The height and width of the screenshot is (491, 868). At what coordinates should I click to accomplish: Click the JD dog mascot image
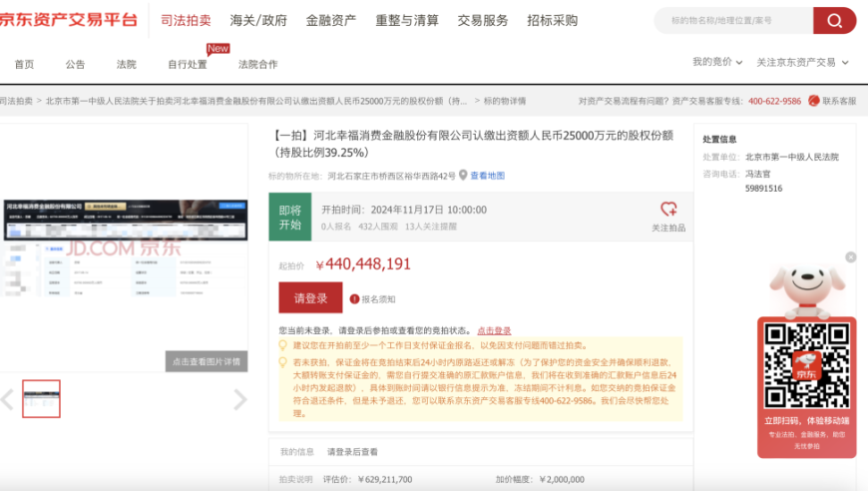(806, 290)
